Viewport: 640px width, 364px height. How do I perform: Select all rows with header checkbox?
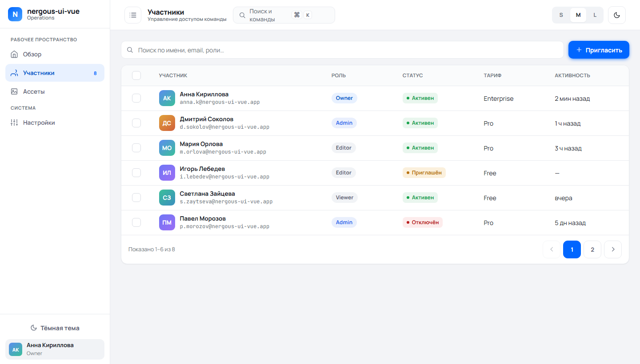[136, 75]
